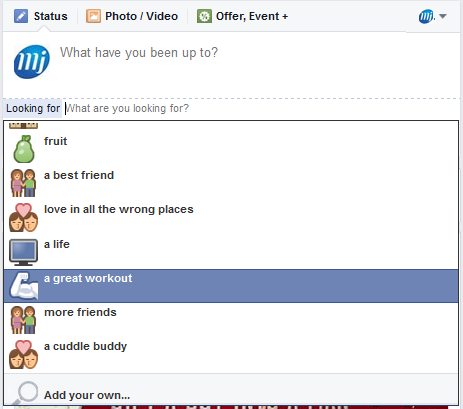Click the flexed bicep workout icon
This screenshot has height=409, width=463.
[24, 286]
